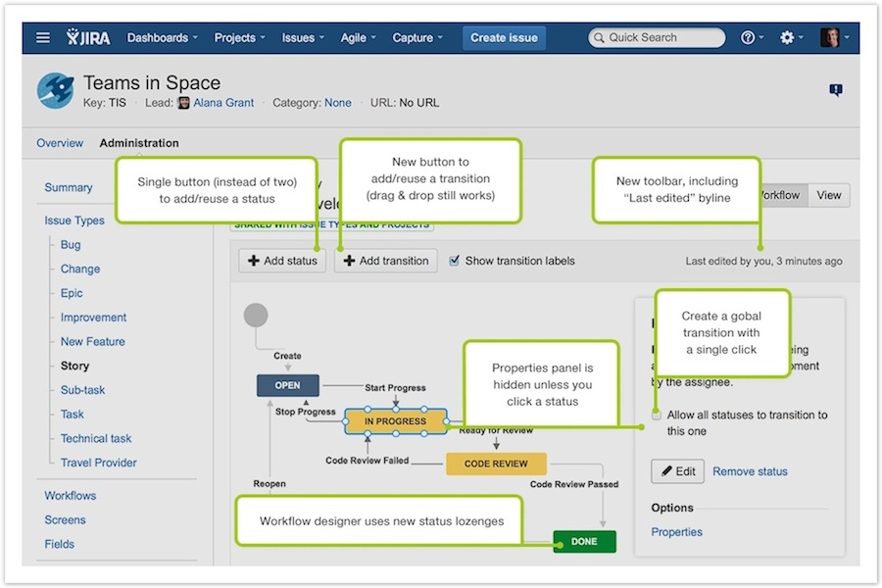
Task: Expand the Agile dropdown menu
Action: 358,38
